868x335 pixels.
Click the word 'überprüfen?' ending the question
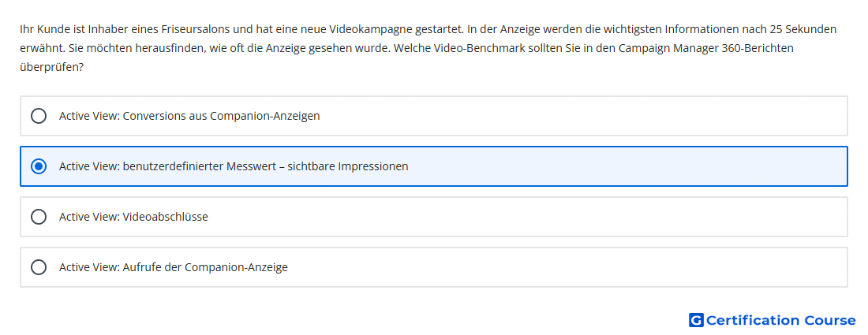[x=51, y=67]
